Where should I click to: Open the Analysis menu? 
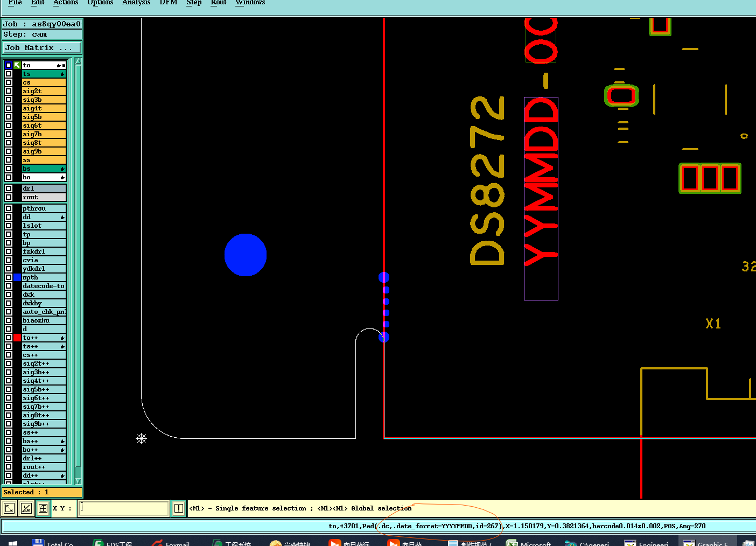[136, 3]
